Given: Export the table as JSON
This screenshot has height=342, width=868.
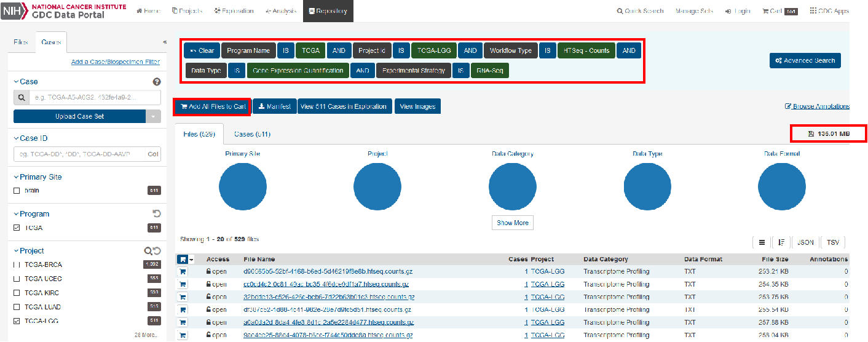Looking at the screenshot, I should click(x=805, y=242).
